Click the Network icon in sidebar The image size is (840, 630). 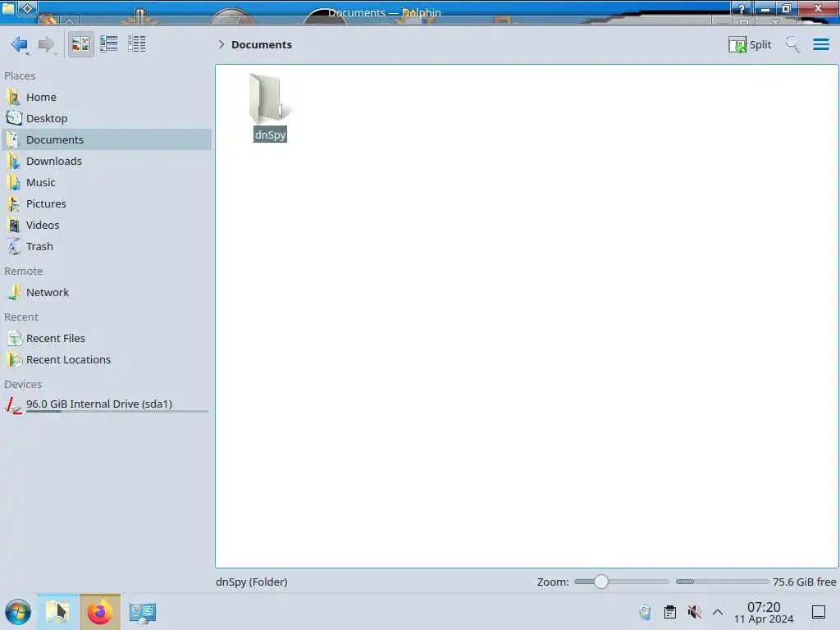point(14,293)
